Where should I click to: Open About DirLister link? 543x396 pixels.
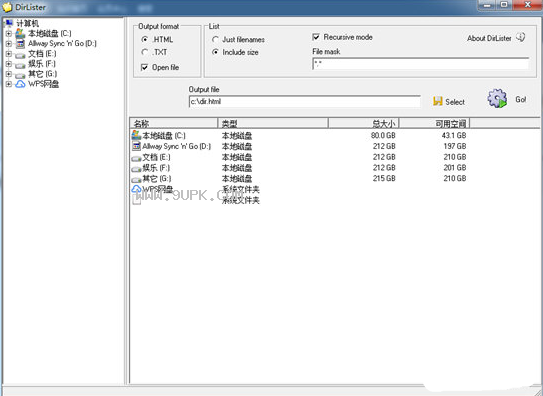[x=489, y=38]
